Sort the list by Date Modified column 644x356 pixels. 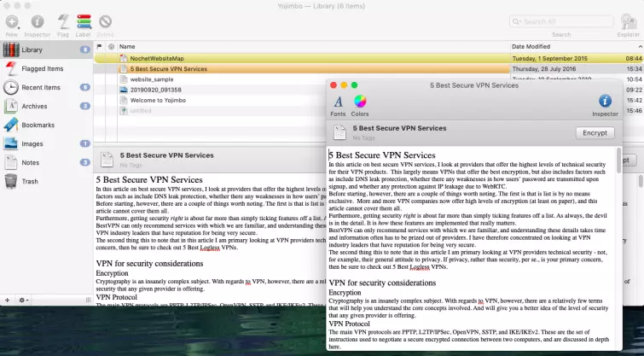coord(531,46)
